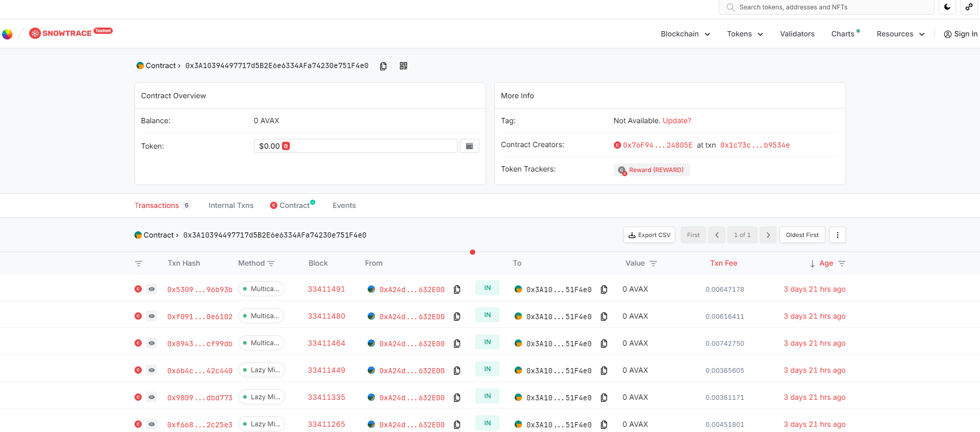The height and width of the screenshot is (432, 980).
Task: Open the Value column filter
Action: [653, 264]
